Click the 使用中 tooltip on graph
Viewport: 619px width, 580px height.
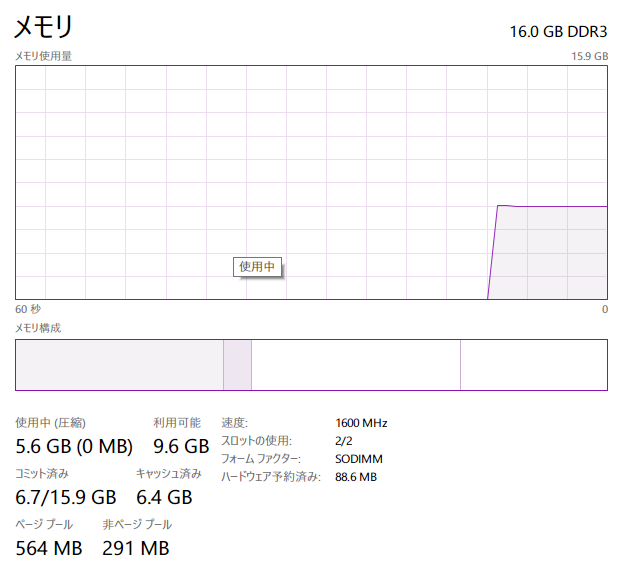257,267
